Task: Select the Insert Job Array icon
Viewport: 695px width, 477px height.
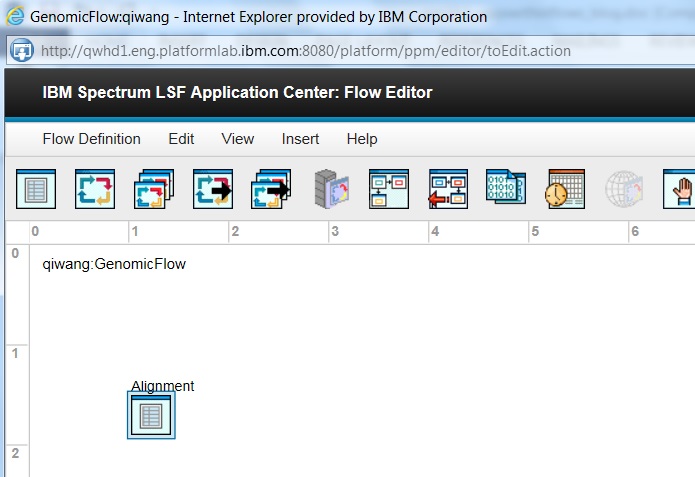Action: (x=95, y=189)
